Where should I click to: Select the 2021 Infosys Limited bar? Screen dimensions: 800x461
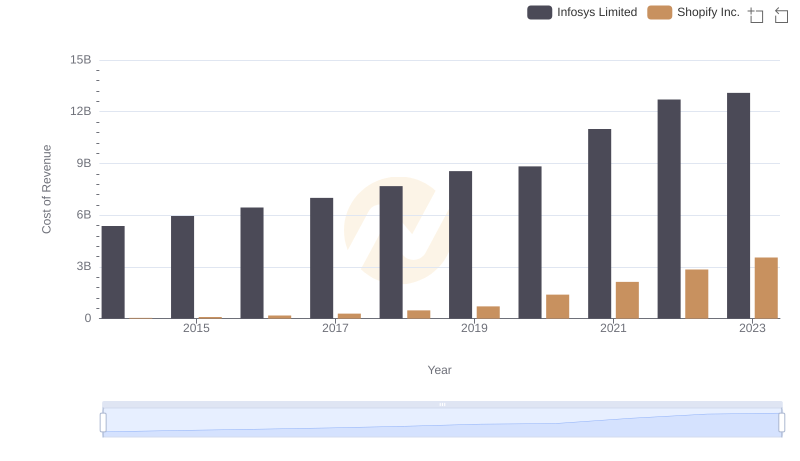tap(599, 224)
